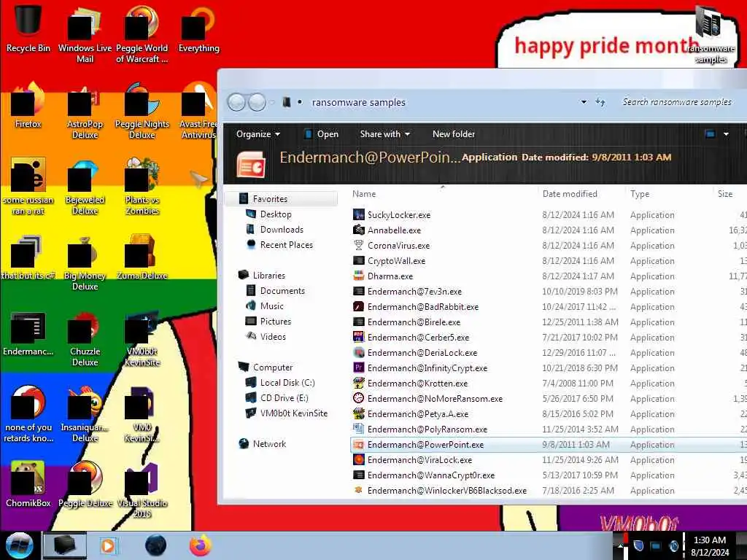Image resolution: width=747 pixels, height=560 pixels.
Task: Open CD Drive (E:) in navigation pane
Action: click(284, 397)
